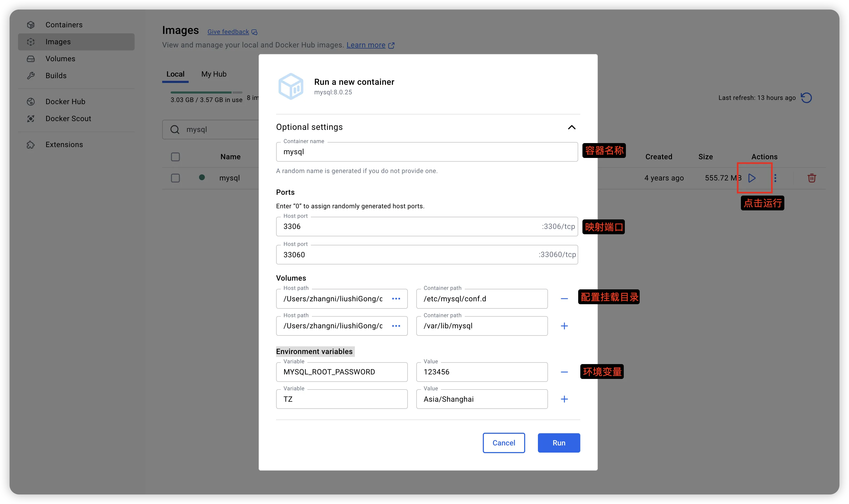Add another volume row
Image resolution: width=849 pixels, height=504 pixels.
point(564,326)
